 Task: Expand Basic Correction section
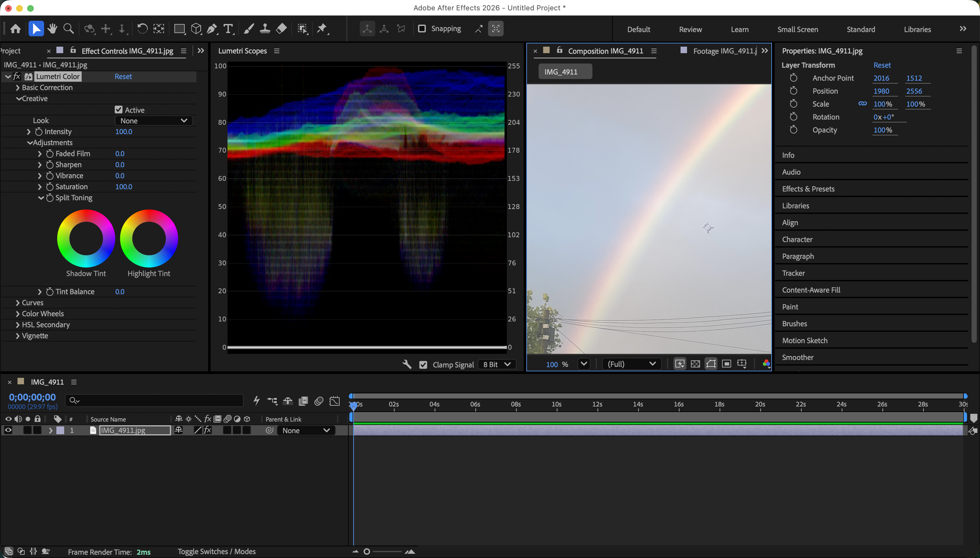[x=17, y=87]
